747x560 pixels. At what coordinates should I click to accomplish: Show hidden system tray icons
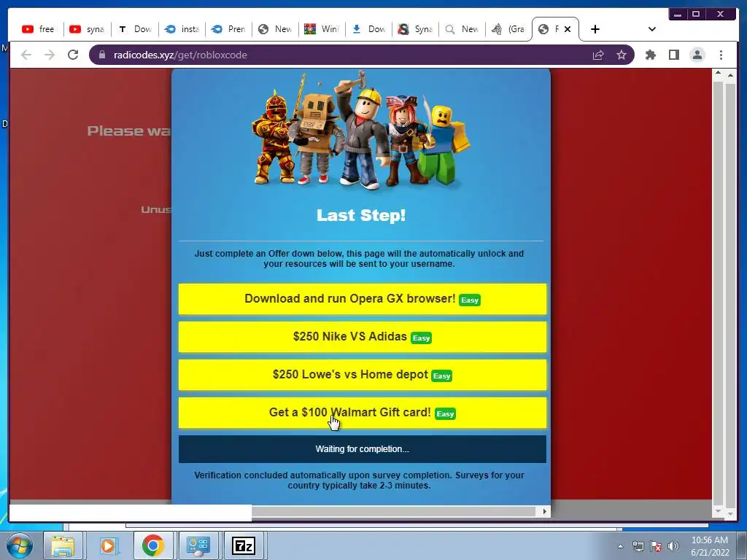click(620, 546)
